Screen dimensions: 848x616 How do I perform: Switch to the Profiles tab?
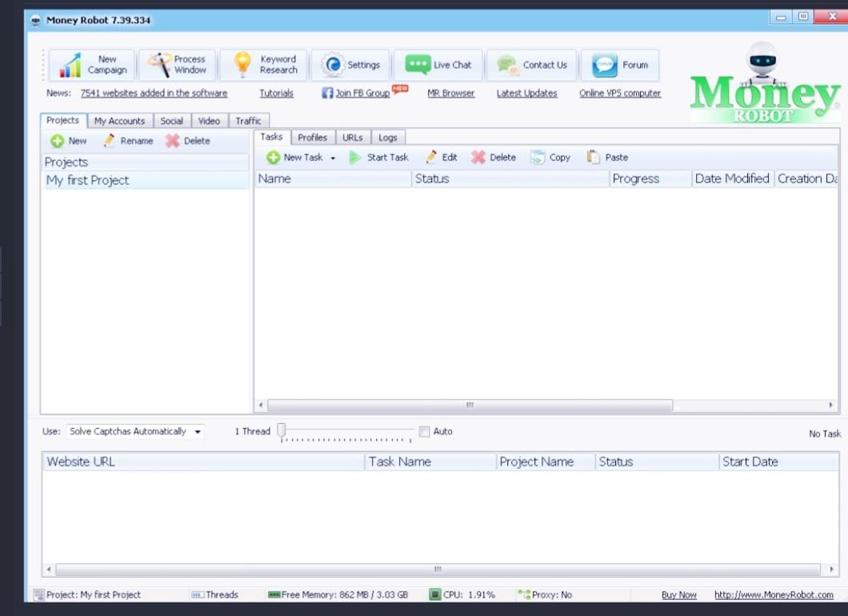click(313, 138)
